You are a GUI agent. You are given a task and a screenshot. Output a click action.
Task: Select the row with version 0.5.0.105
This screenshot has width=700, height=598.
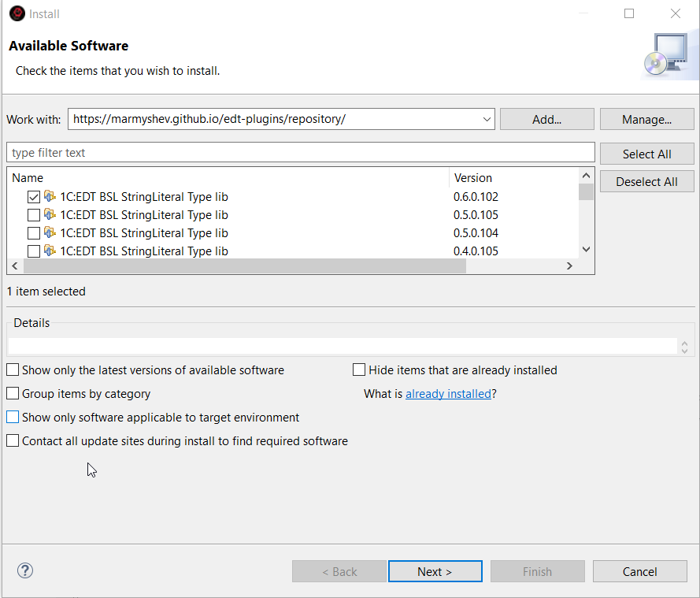293,215
